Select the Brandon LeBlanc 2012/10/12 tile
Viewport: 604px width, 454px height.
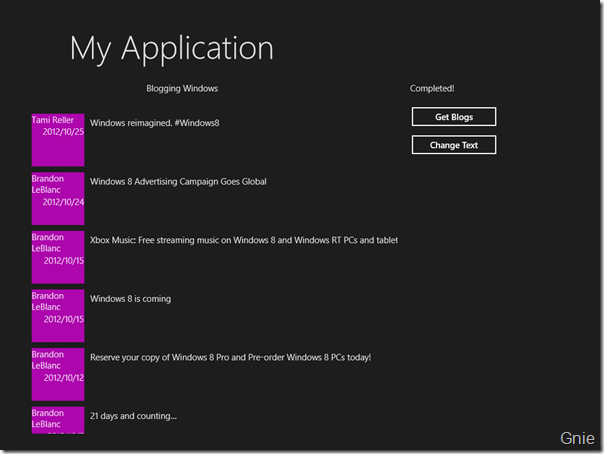click(x=58, y=374)
